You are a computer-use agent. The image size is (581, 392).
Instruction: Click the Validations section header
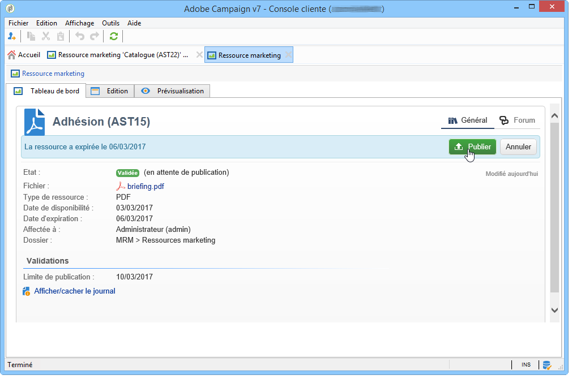[x=48, y=261]
